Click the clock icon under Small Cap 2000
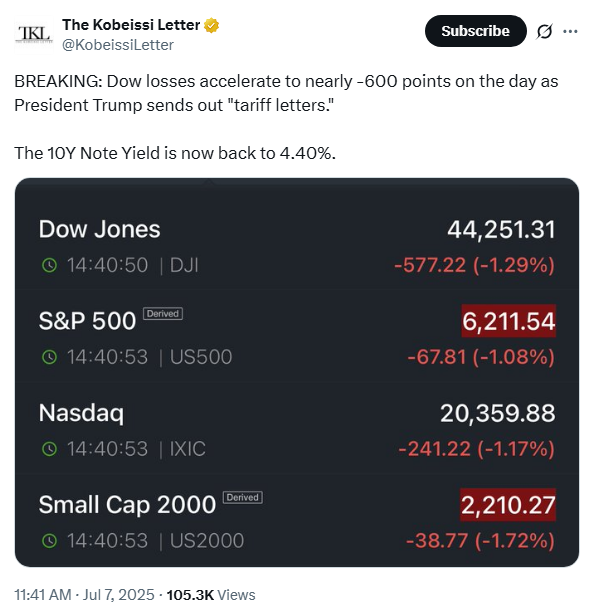Screen dimensions: 591x614 click(49, 541)
